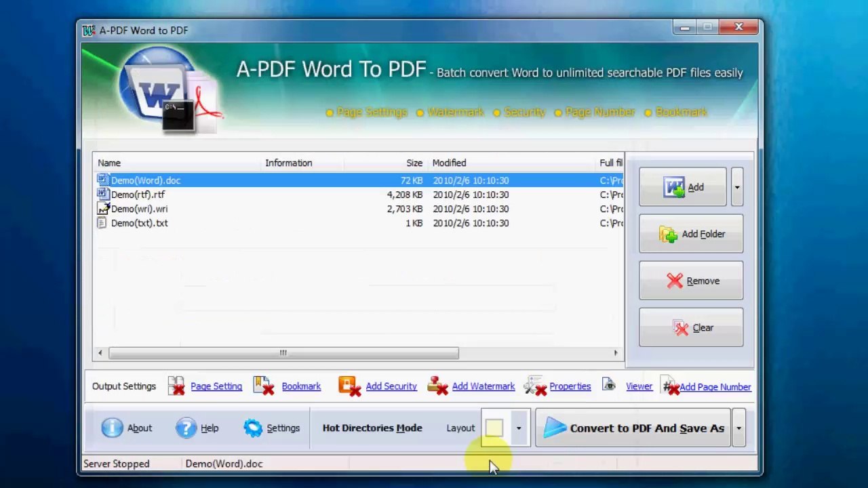
Task: Click the Help question mark icon
Action: coord(186,428)
